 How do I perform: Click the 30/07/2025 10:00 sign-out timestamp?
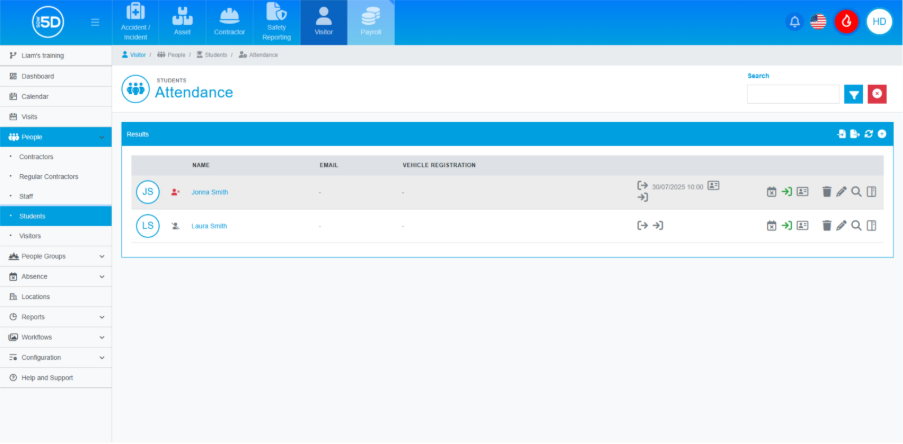[x=677, y=187]
